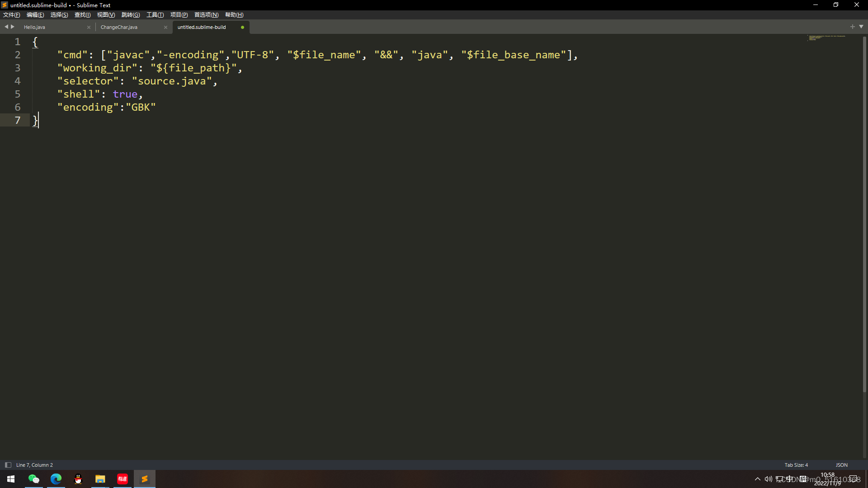Mute audio via the speaker icon

coord(769,479)
